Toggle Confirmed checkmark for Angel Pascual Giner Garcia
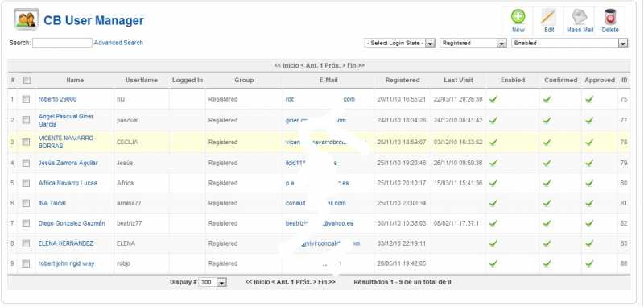 pyautogui.click(x=547, y=120)
